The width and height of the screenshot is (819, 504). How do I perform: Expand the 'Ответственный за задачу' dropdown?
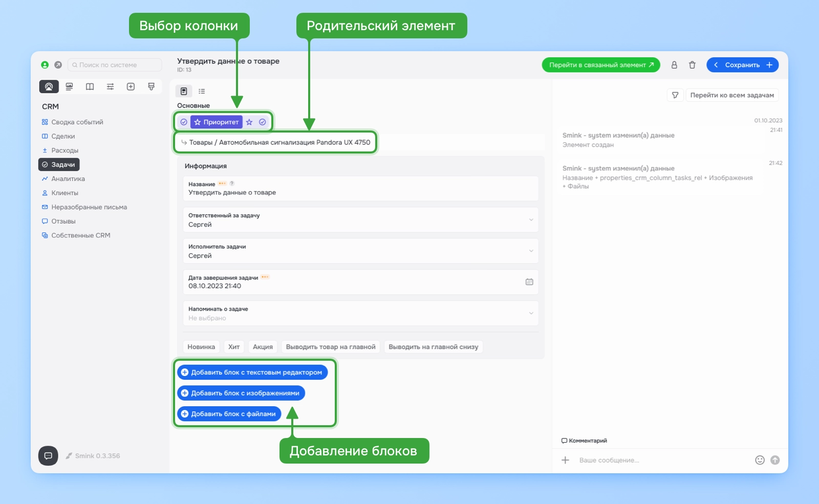coord(360,220)
